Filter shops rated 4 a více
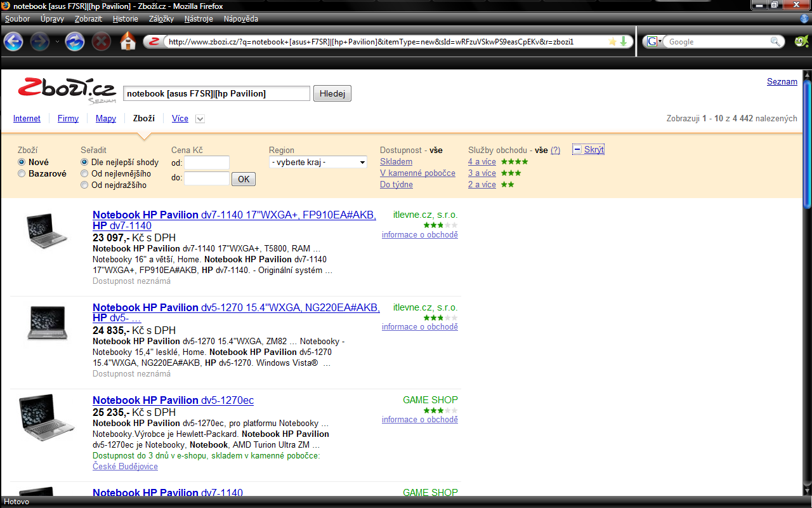812x508 pixels. coord(482,161)
